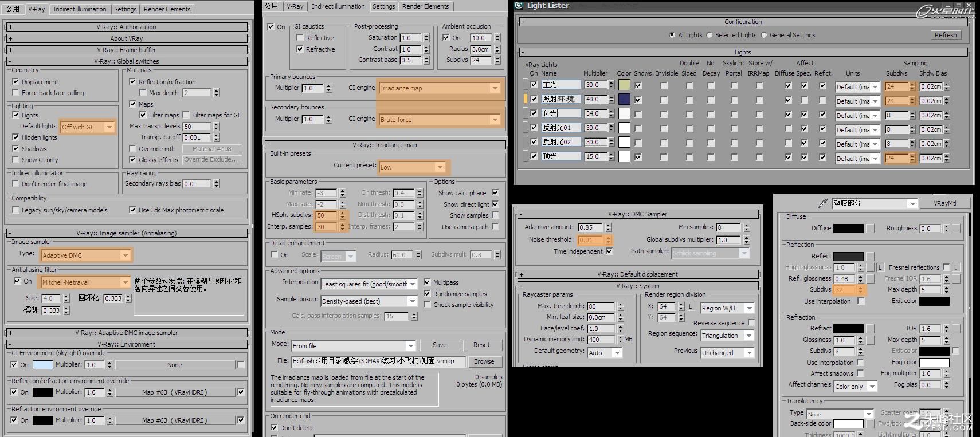Click the HSph. subdivs input field
The width and height of the screenshot is (980, 437).
[326, 215]
